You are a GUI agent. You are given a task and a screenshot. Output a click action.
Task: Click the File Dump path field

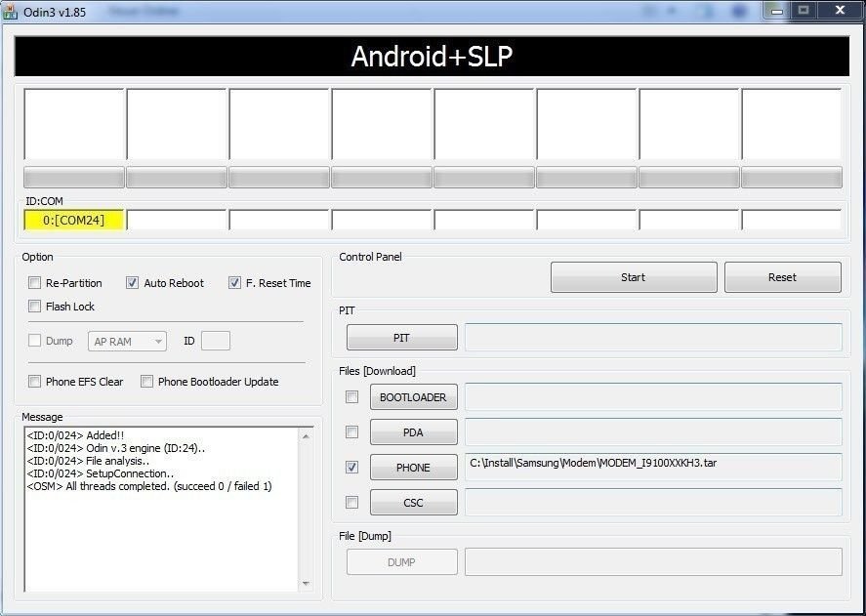click(x=653, y=562)
